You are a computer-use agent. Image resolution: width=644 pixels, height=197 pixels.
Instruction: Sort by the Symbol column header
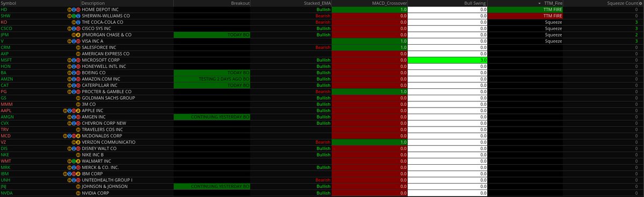[x=40, y=3]
